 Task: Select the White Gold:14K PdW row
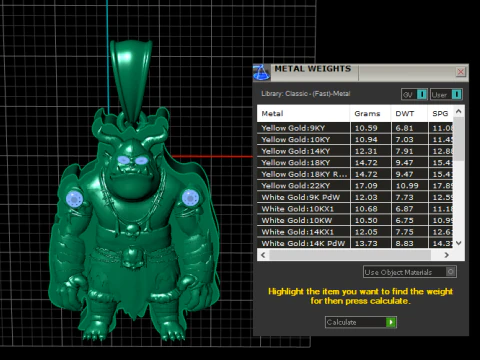[355, 243]
